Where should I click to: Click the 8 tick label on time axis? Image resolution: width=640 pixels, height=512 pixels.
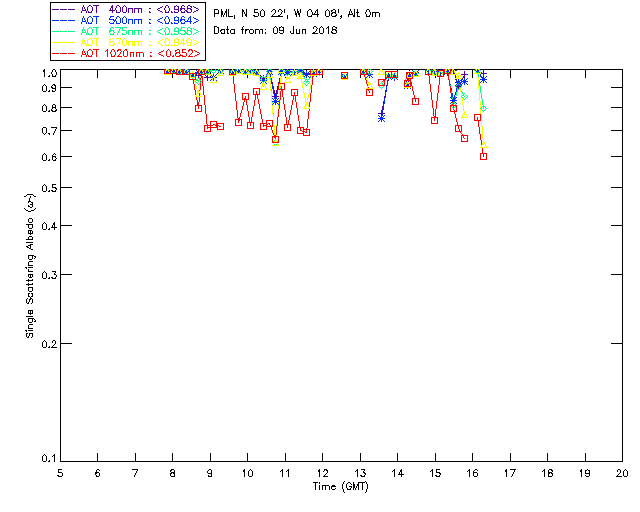coord(173,473)
